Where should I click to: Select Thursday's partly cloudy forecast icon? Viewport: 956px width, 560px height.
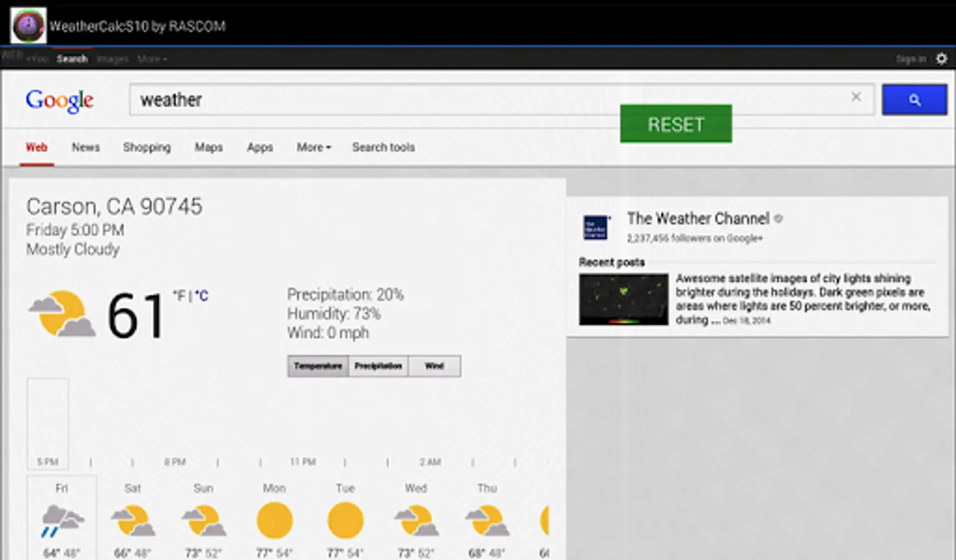pos(487,521)
